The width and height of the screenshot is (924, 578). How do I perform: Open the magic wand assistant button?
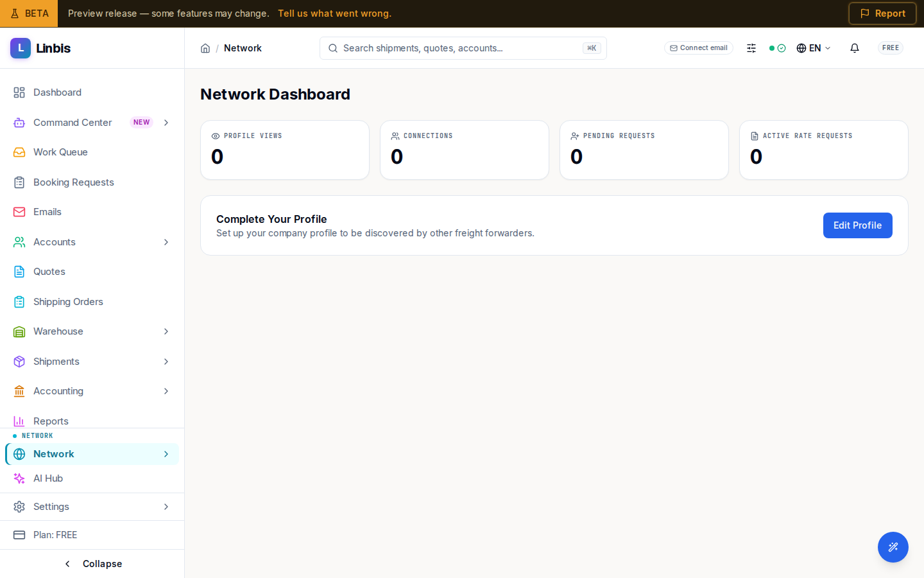pyautogui.click(x=893, y=547)
